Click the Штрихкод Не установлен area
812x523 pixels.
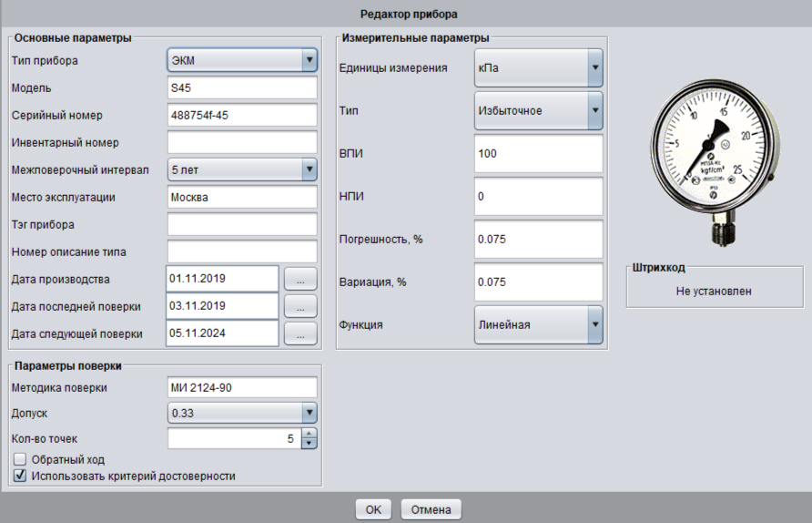(x=714, y=292)
